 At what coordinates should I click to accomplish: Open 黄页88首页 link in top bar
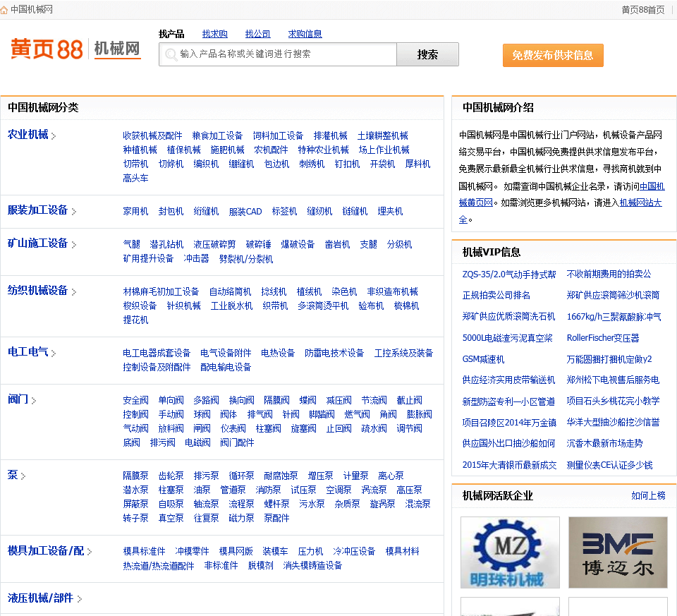643,10
